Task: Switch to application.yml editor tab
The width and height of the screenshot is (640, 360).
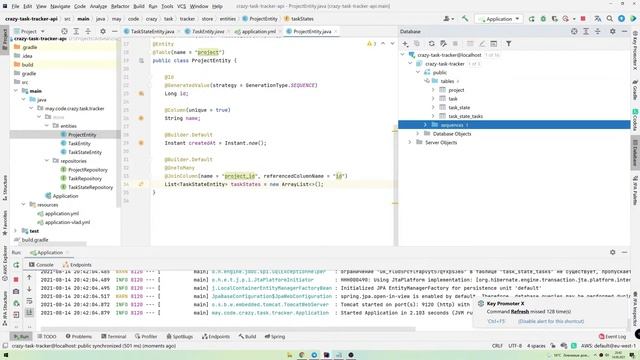Action: pos(258,31)
